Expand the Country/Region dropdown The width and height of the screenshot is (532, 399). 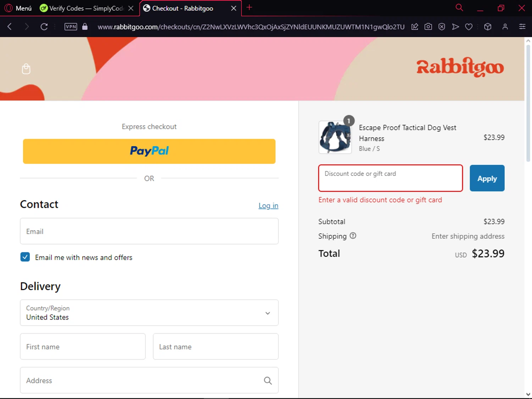point(149,313)
